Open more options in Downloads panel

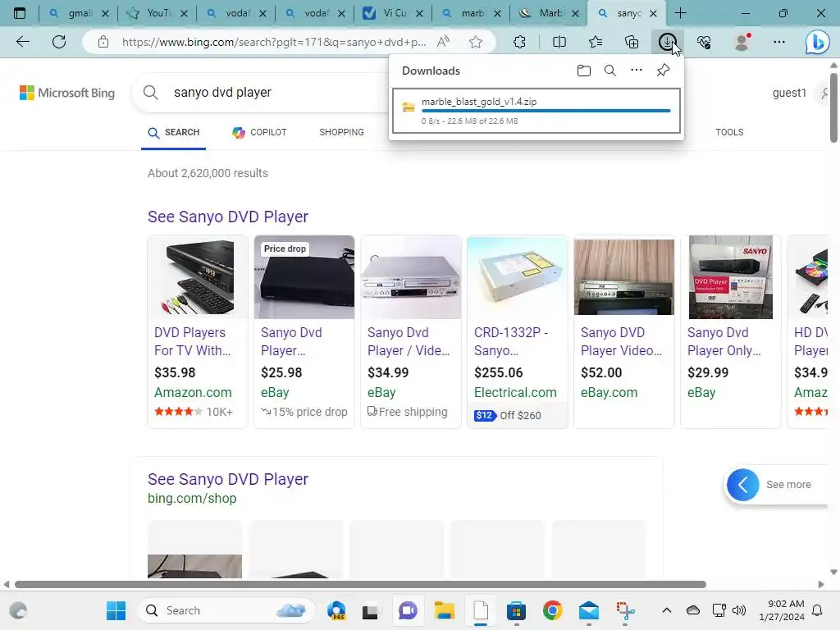click(x=636, y=71)
